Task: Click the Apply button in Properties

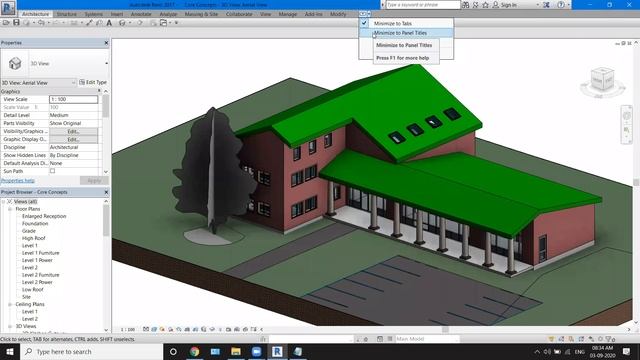Action: [x=94, y=180]
